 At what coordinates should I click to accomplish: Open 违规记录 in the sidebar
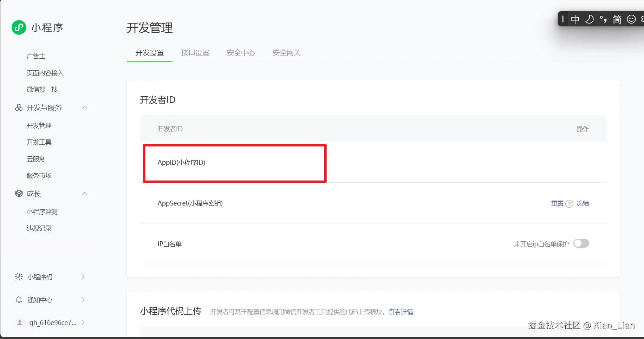tap(39, 228)
